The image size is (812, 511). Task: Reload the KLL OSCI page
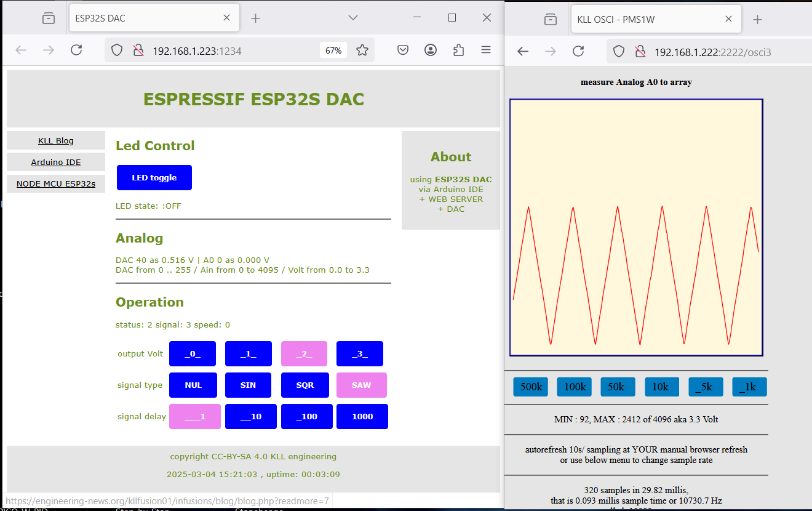coord(578,52)
